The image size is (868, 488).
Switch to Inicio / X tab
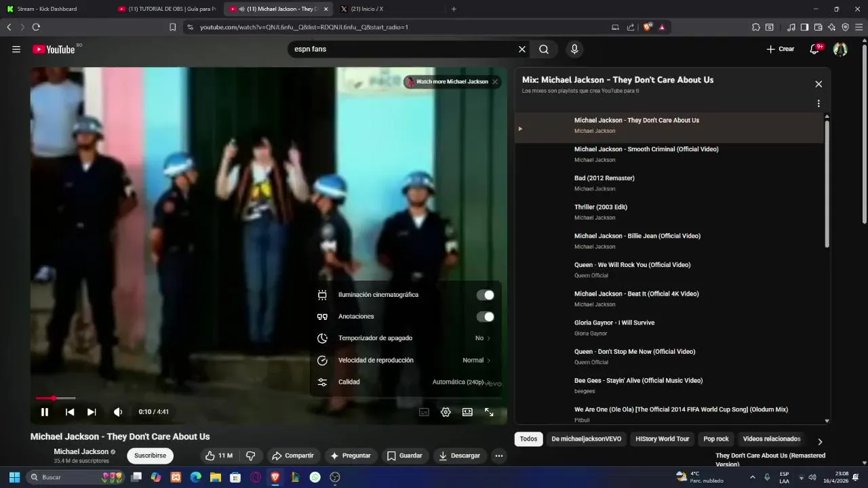390,9
